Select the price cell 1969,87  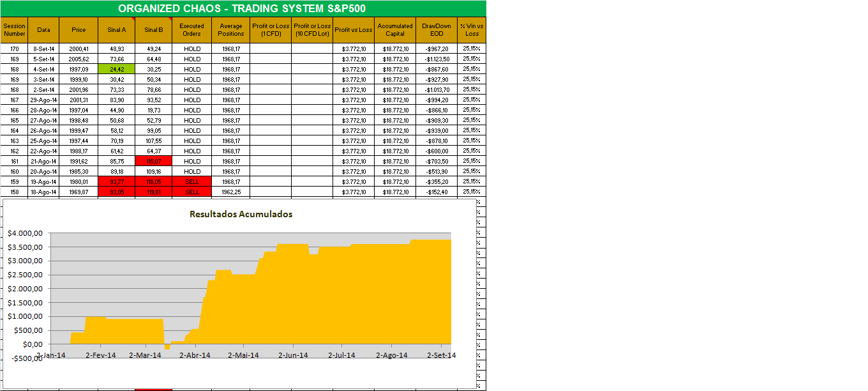79,192
